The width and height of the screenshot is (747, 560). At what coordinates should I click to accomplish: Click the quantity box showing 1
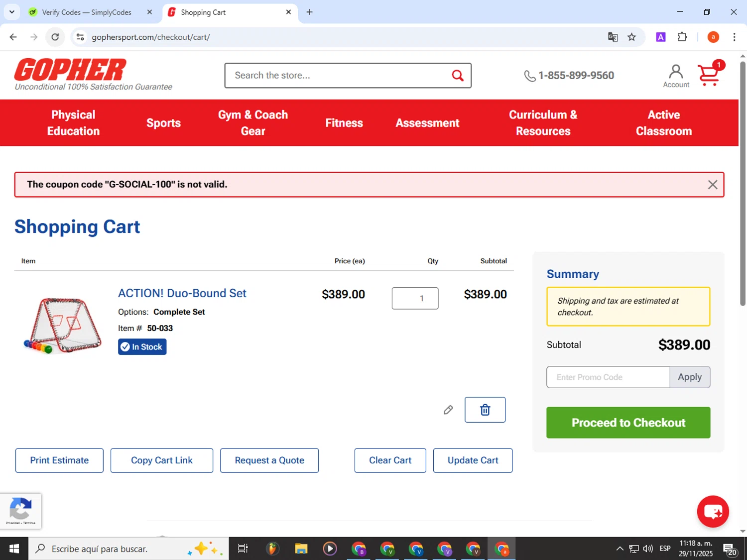[415, 298]
